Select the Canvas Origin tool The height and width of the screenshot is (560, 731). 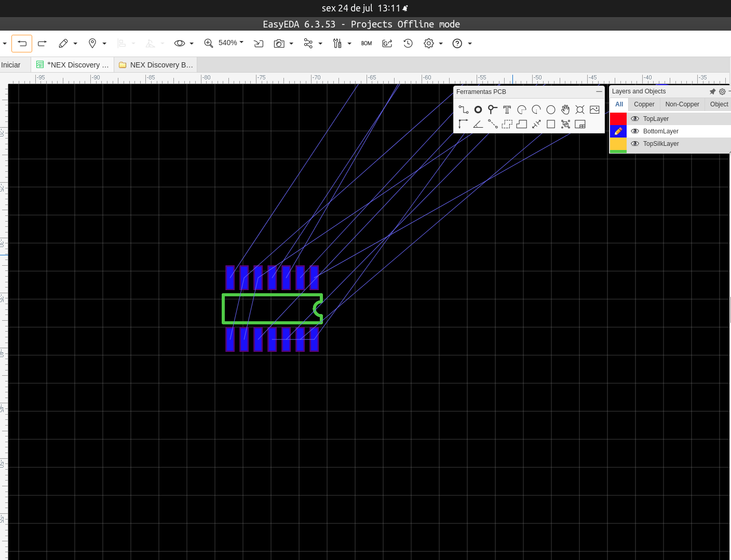pyautogui.click(x=464, y=124)
